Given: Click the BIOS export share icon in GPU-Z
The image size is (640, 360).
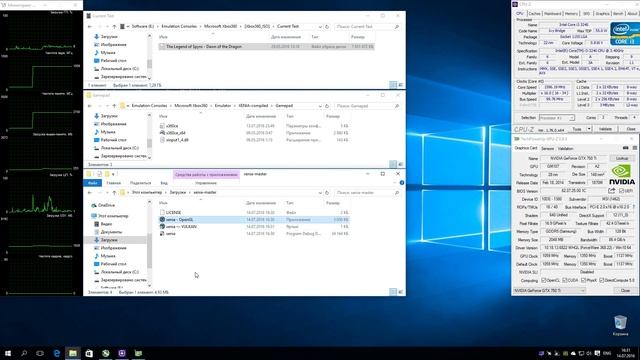Looking at the screenshot, I should point(611,191).
